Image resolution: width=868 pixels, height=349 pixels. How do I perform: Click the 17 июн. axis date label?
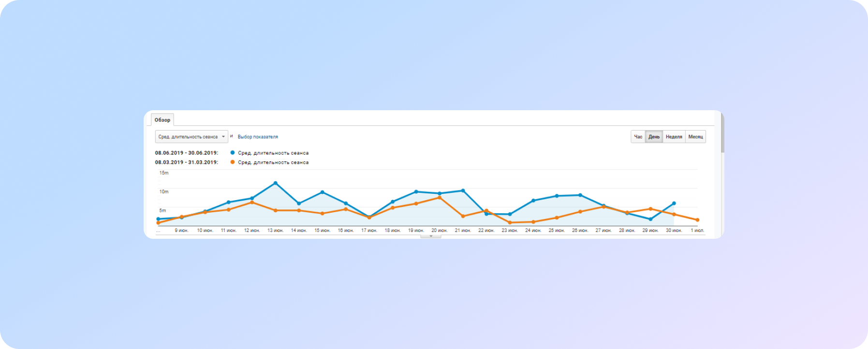[x=369, y=231]
